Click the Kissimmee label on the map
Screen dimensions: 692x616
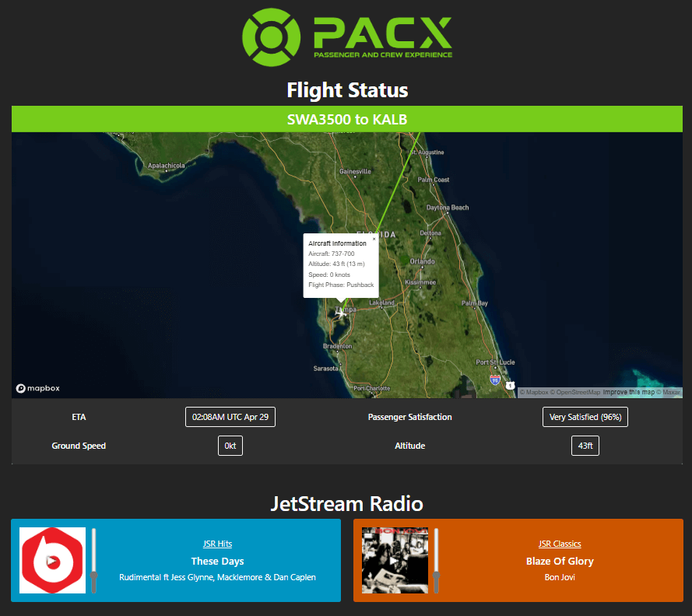pyautogui.click(x=420, y=282)
